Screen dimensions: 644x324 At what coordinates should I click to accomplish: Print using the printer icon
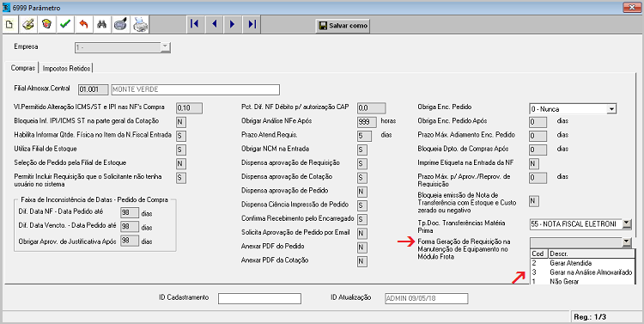[x=140, y=25]
